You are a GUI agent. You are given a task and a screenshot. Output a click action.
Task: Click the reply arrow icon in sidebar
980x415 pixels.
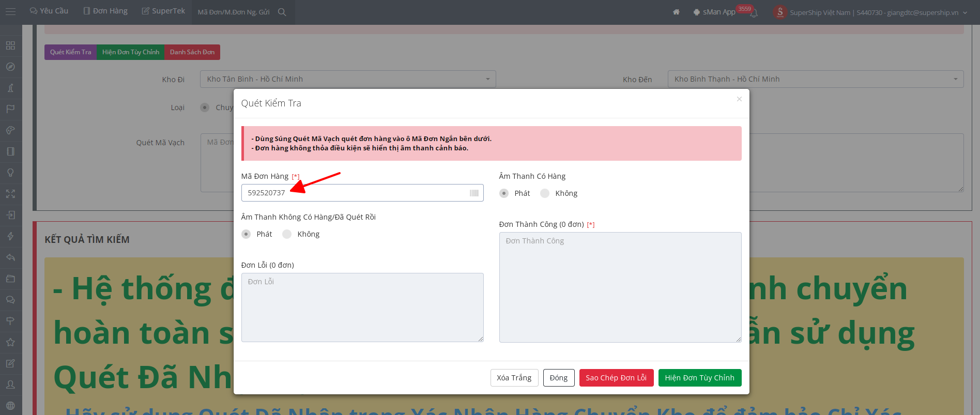pos(10,257)
